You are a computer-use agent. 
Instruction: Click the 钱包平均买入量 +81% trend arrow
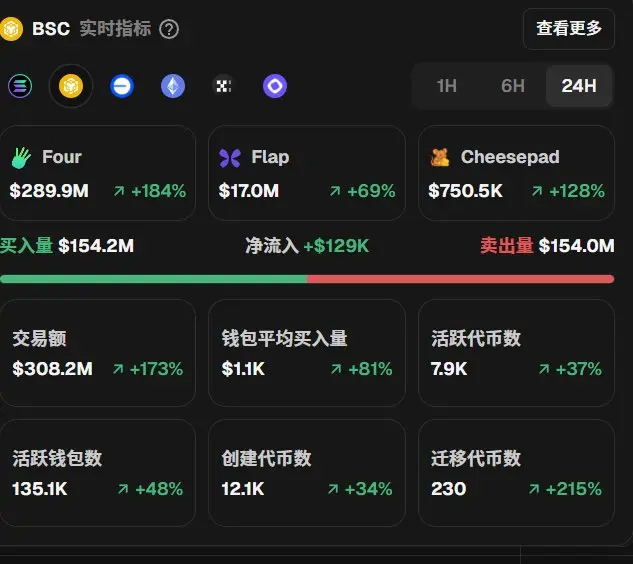coord(336,369)
